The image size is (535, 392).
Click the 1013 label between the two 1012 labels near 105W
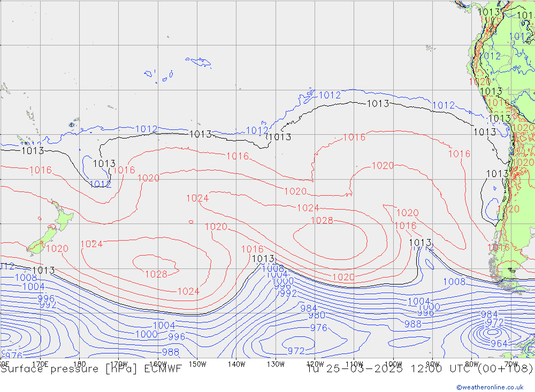pos(378,104)
